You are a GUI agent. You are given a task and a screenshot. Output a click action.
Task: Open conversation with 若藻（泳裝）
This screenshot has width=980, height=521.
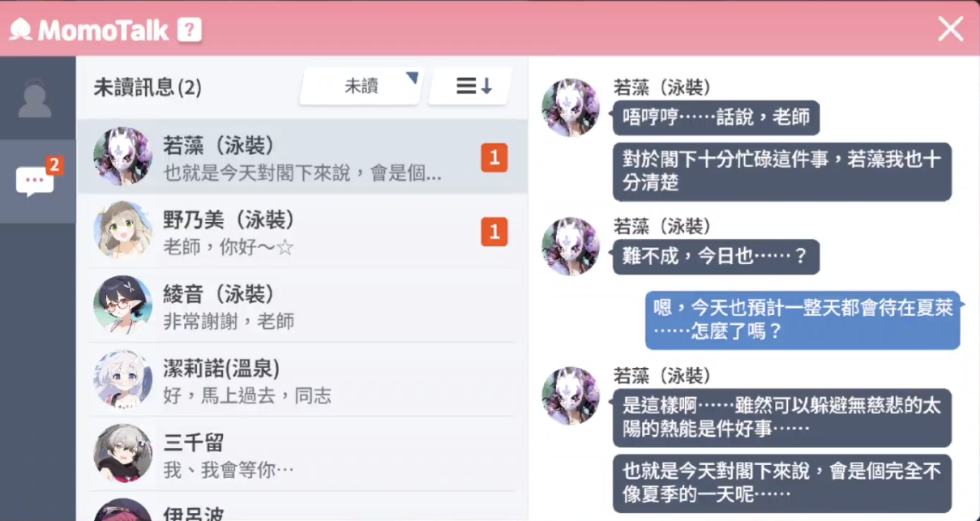pyautogui.click(x=302, y=157)
